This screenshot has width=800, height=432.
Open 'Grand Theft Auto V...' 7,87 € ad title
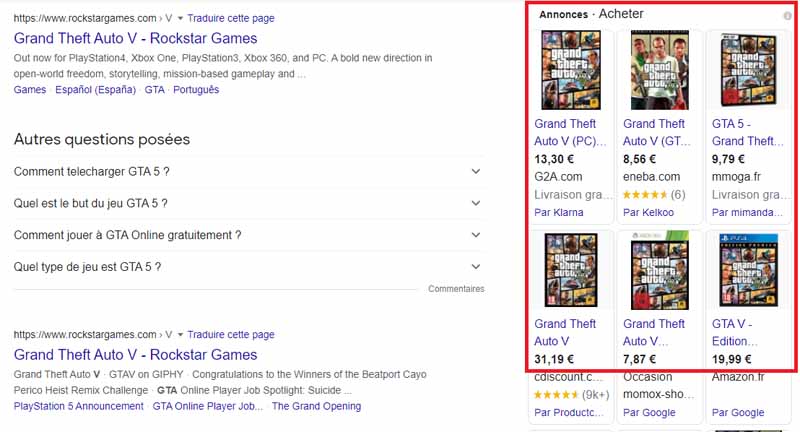click(x=654, y=333)
